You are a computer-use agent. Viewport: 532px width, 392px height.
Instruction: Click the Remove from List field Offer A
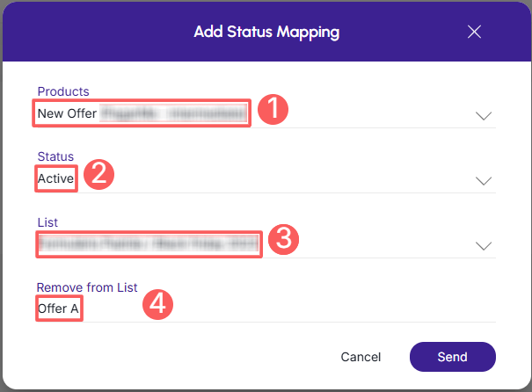(266, 309)
